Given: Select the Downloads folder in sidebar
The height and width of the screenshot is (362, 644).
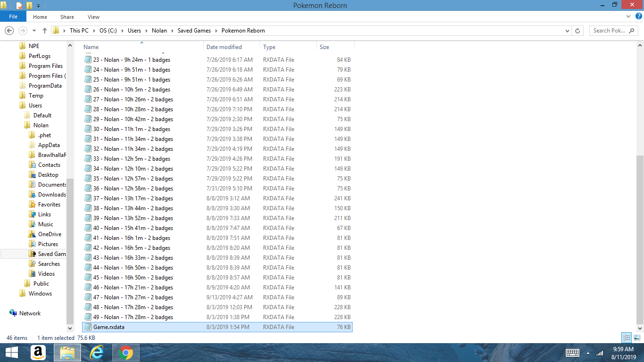Looking at the screenshot, I should (52, 195).
